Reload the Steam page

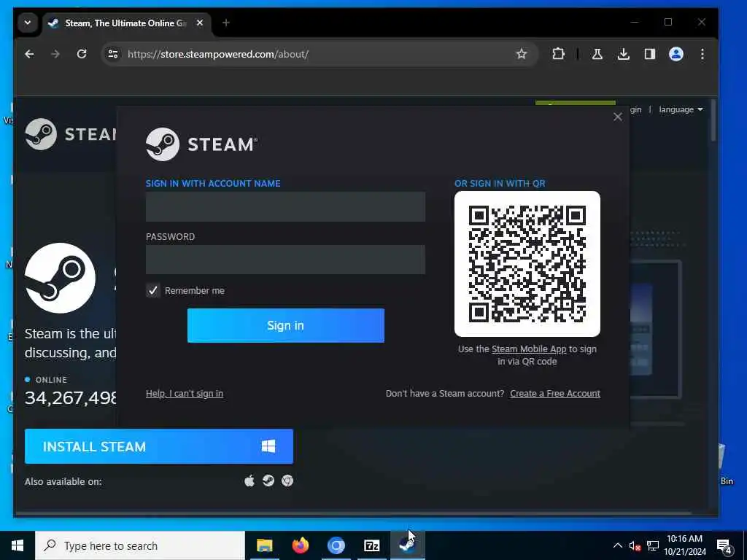click(82, 54)
